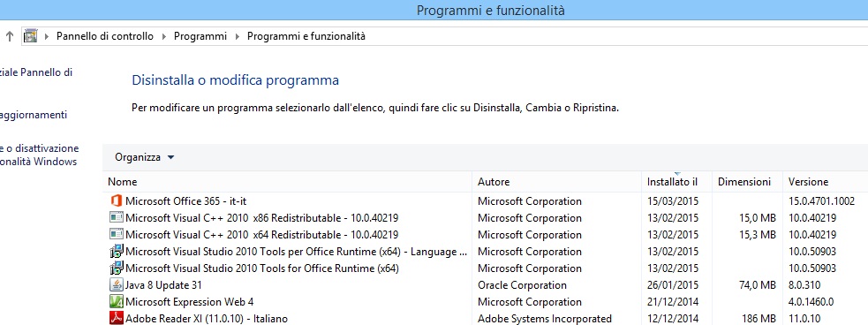This screenshot has width=868, height=325.
Task: Select the Visual C++ 2010 x86 icon
Action: pyautogui.click(x=116, y=217)
